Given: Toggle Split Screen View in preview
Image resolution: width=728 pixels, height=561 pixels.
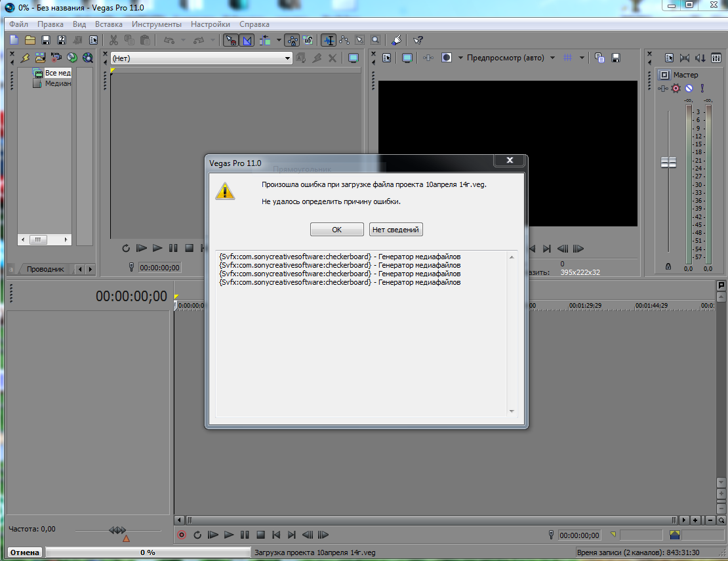Looking at the screenshot, I should [446, 58].
